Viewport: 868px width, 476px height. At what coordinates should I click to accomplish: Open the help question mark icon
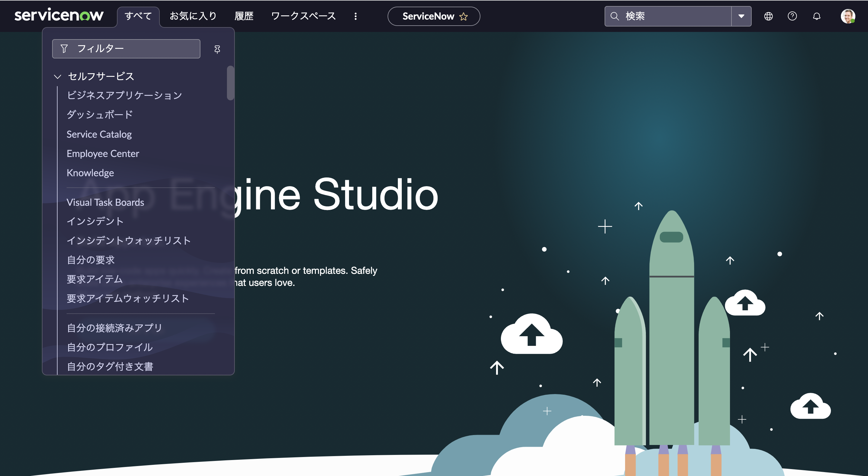click(x=792, y=16)
